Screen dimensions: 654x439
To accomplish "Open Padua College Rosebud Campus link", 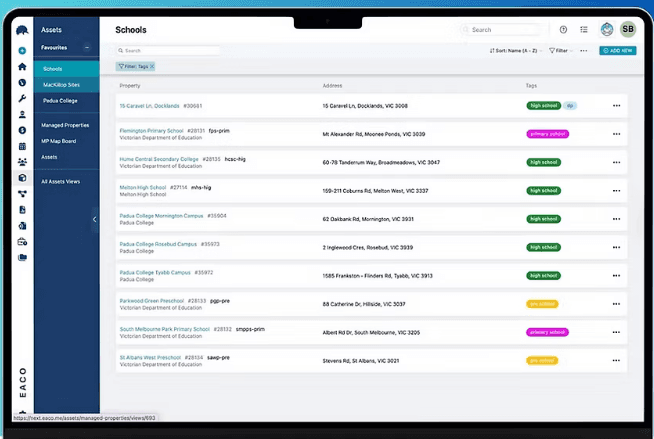I will tap(158, 244).
